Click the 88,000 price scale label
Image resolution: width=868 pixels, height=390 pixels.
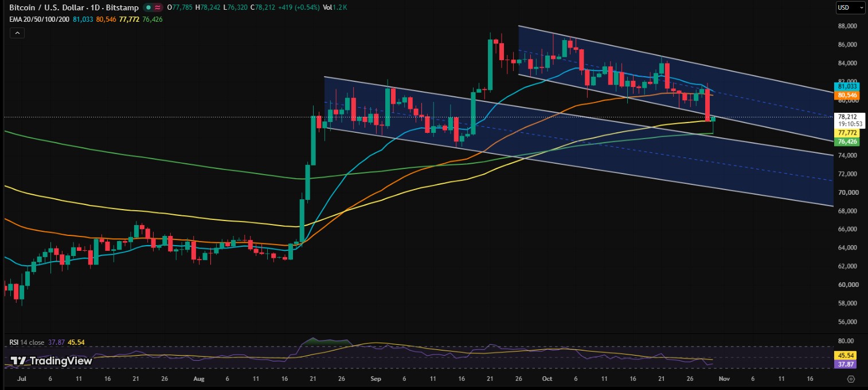(847, 26)
